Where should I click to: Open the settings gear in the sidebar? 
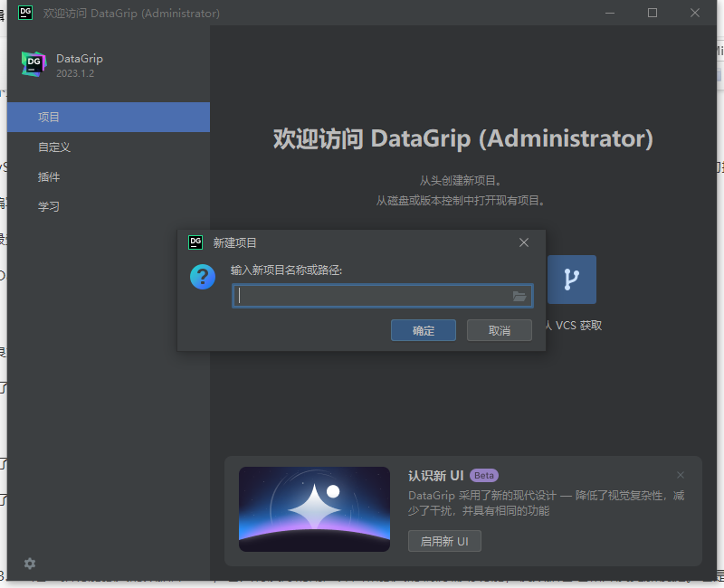tap(30, 564)
